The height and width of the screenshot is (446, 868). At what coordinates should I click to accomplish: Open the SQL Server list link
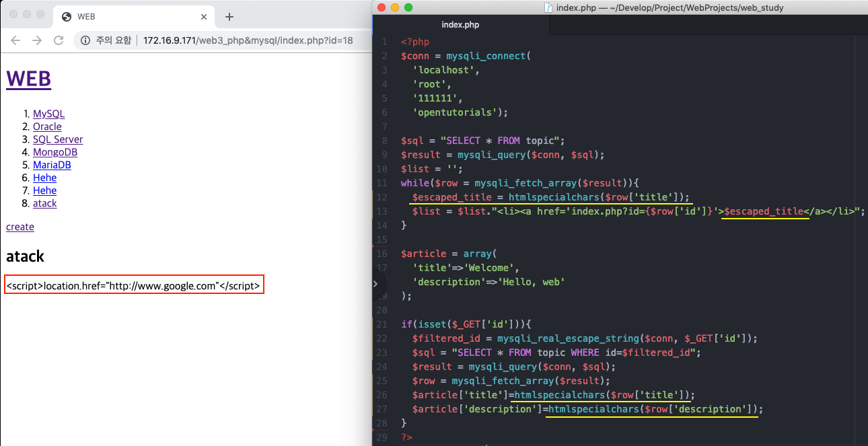[58, 139]
